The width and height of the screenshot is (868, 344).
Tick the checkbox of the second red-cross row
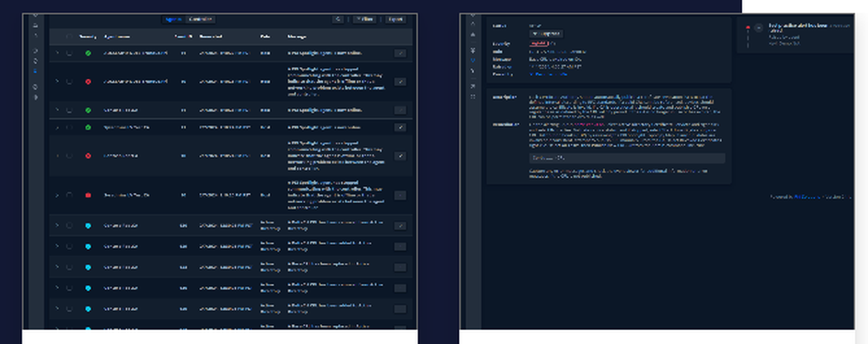tap(69, 155)
